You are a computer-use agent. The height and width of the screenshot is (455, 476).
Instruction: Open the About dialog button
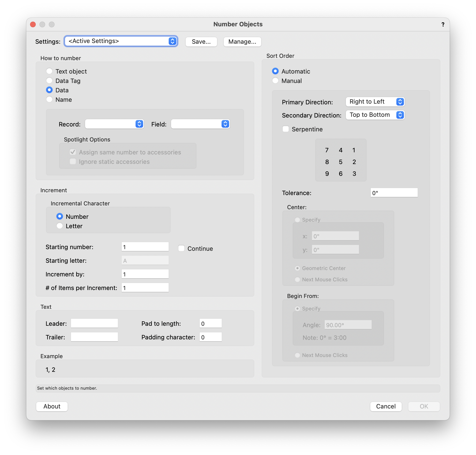point(52,407)
